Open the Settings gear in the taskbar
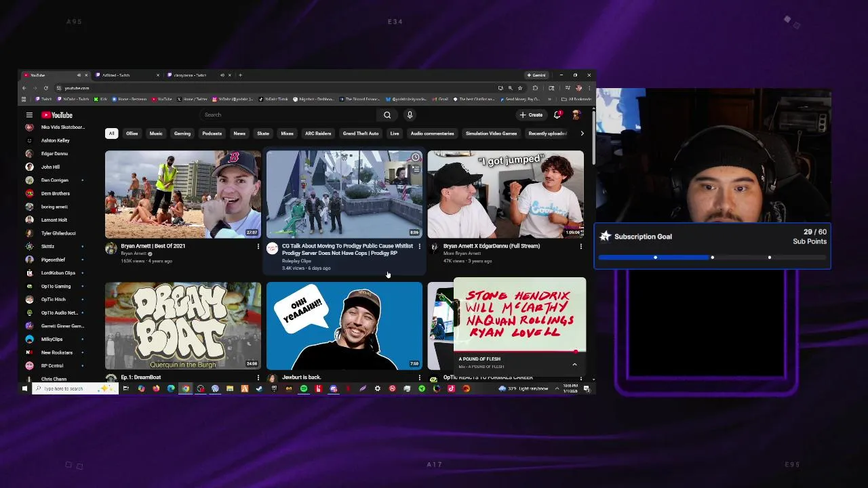The width and height of the screenshot is (868, 488). [x=378, y=388]
